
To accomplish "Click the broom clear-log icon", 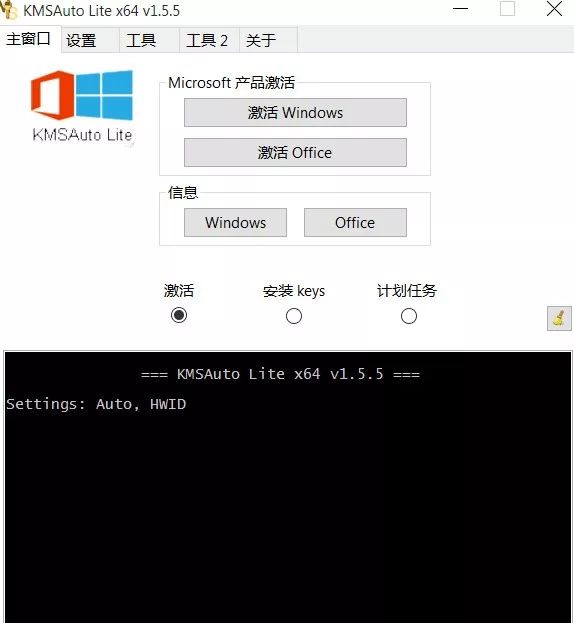I will 559,318.
